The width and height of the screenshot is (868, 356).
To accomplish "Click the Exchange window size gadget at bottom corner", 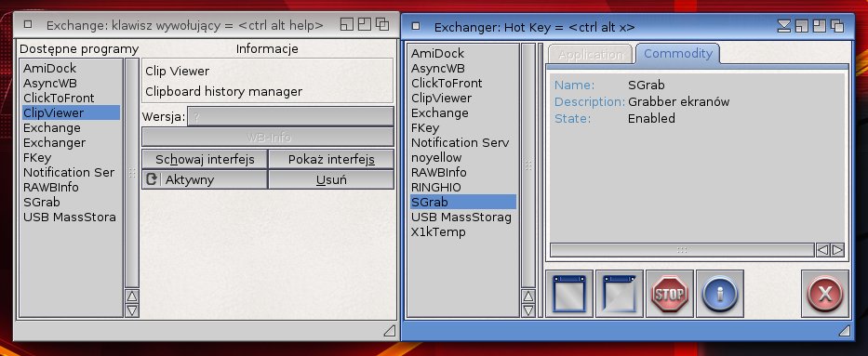I will point(390,330).
